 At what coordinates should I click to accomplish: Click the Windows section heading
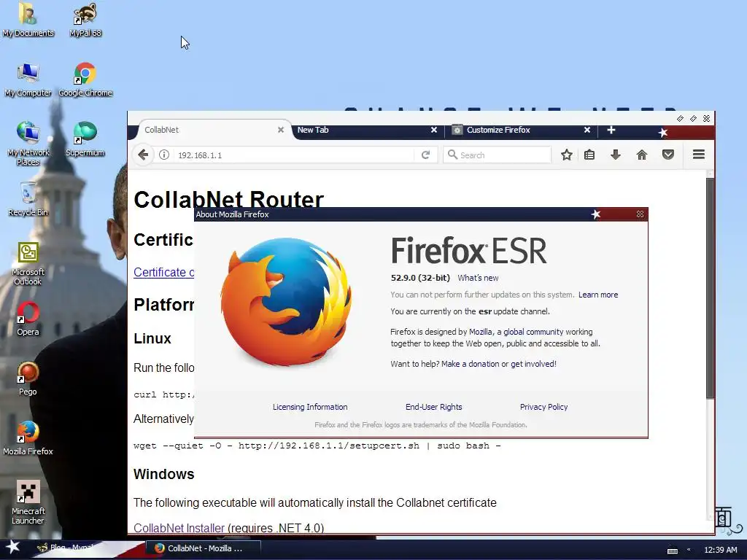click(x=164, y=474)
